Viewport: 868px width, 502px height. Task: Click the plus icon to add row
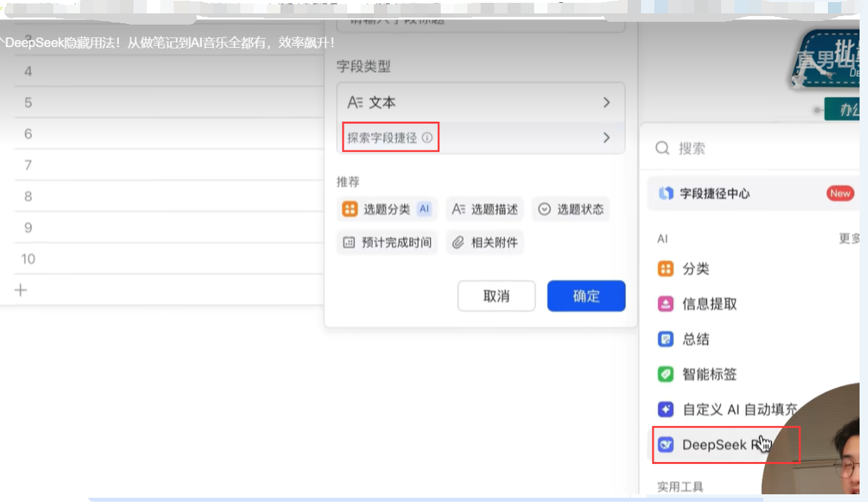click(20, 290)
